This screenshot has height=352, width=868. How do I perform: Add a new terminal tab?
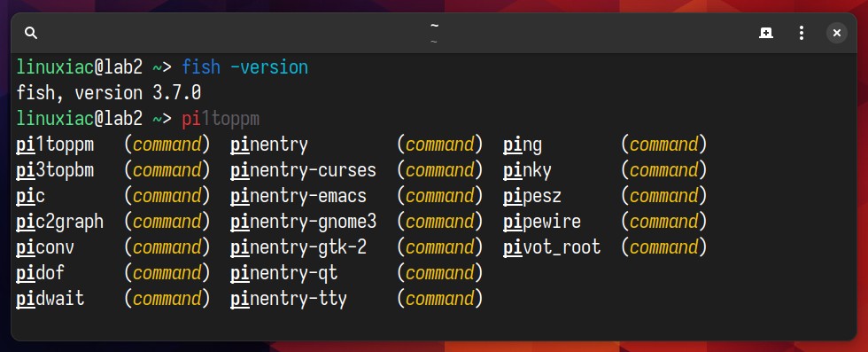click(765, 34)
